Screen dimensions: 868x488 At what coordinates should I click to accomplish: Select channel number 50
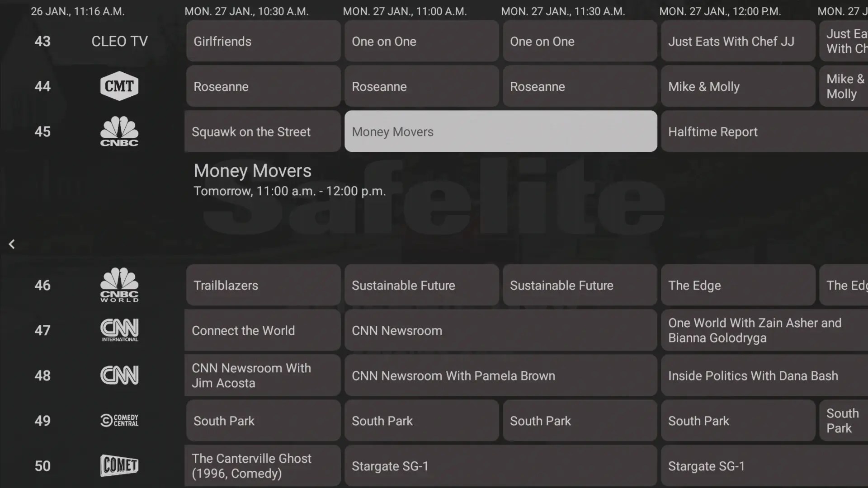click(x=42, y=466)
